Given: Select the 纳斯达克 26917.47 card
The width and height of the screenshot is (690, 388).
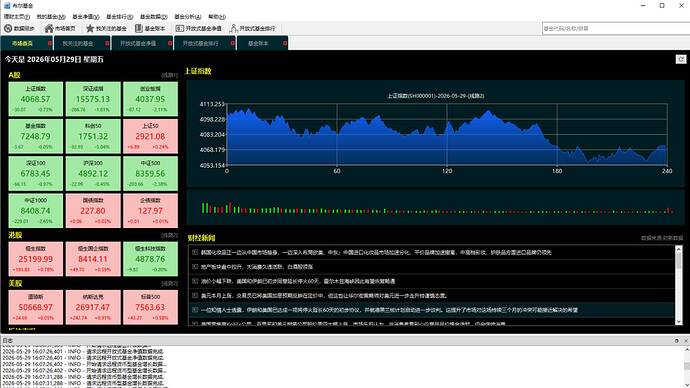Looking at the screenshot, I should tap(93, 307).
